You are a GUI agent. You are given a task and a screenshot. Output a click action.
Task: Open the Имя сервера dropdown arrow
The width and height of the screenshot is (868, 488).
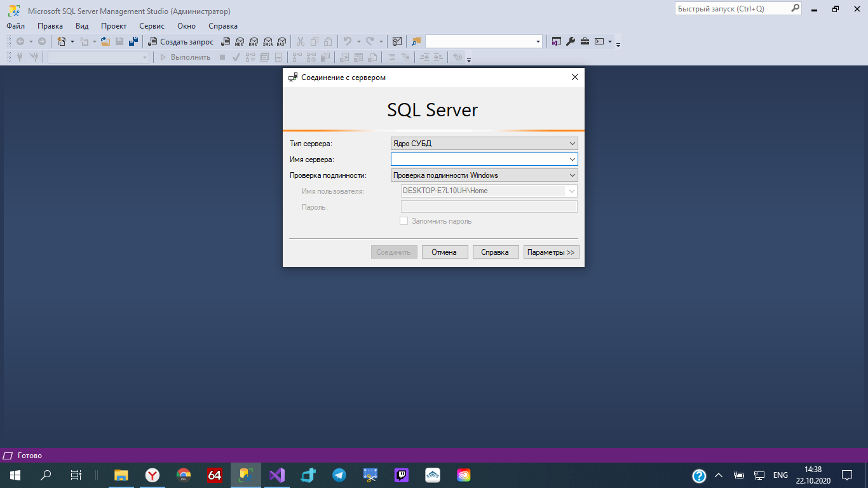coord(573,159)
